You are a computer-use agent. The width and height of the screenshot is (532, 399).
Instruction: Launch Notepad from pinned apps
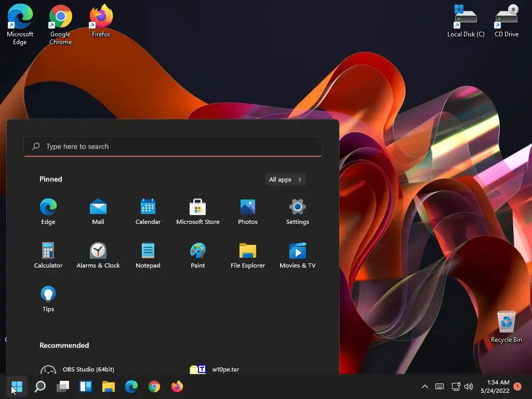click(148, 256)
